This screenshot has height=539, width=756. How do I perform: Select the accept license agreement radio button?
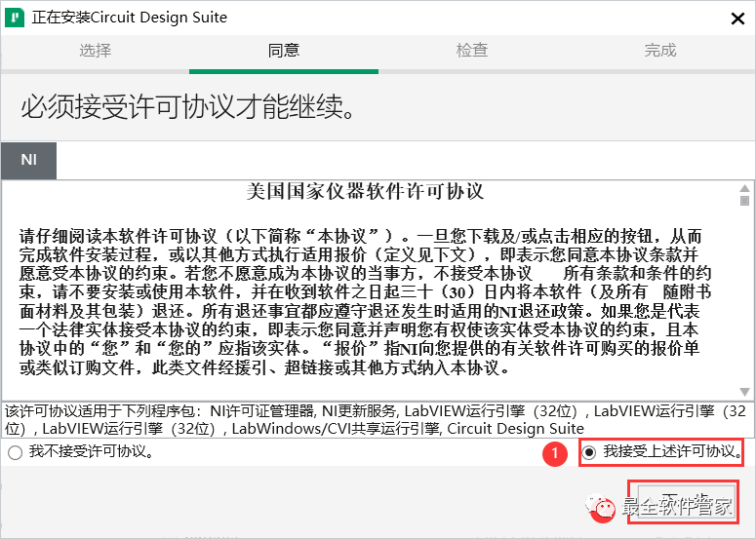pyautogui.click(x=589, y=453)
